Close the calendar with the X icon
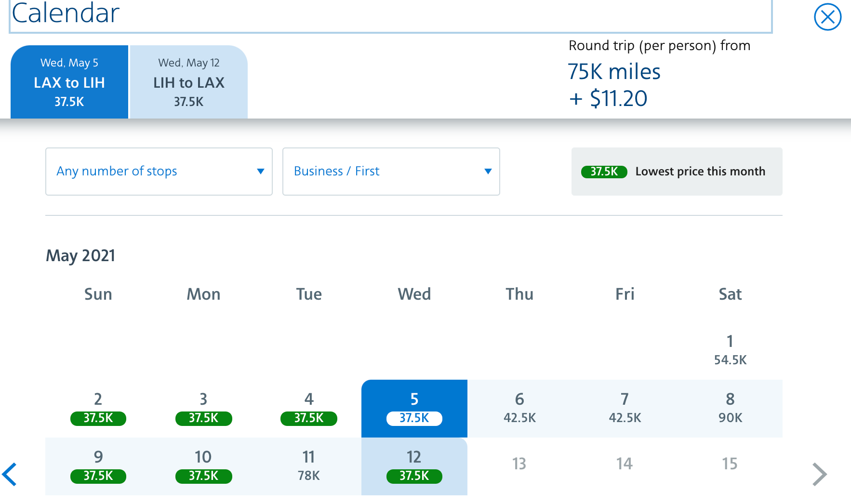 pos(827,17)
